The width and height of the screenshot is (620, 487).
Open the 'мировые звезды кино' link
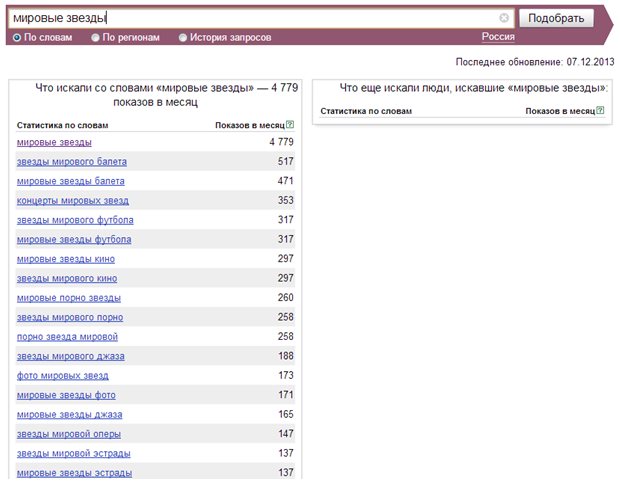(x=66, y=259)
